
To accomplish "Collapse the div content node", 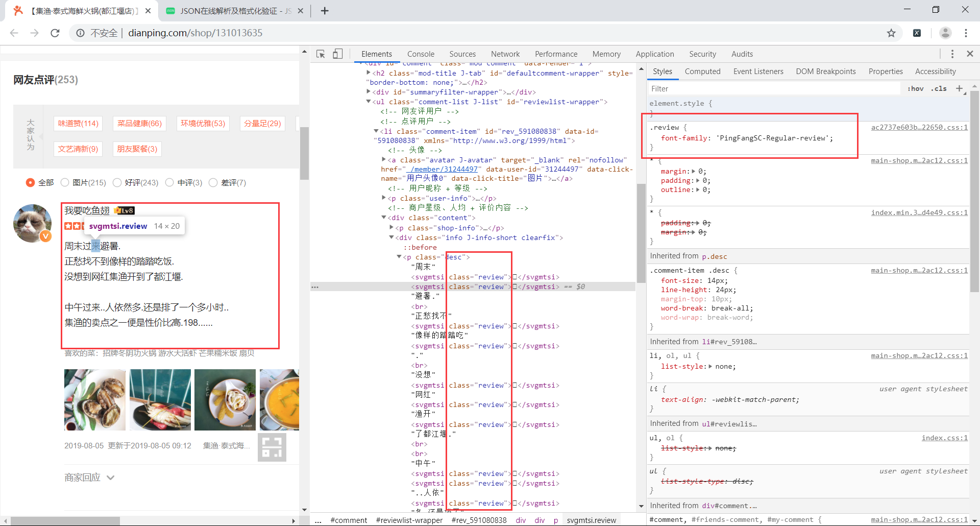I will [384, 218].
